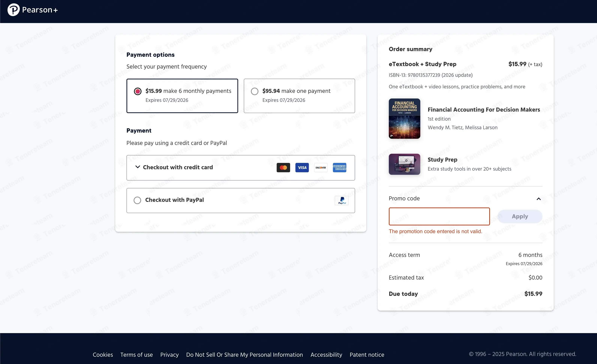Viewport: 597px width, 364px height.
Task: Collapse the Promo code section chevron
Action: [x=538, y=199]
